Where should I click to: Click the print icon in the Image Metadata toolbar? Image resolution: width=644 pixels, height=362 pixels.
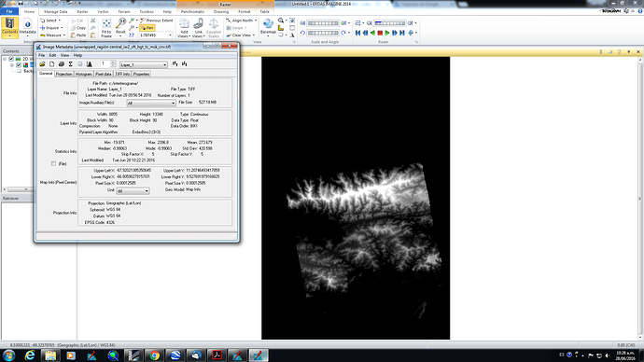(x=62, y=64)
